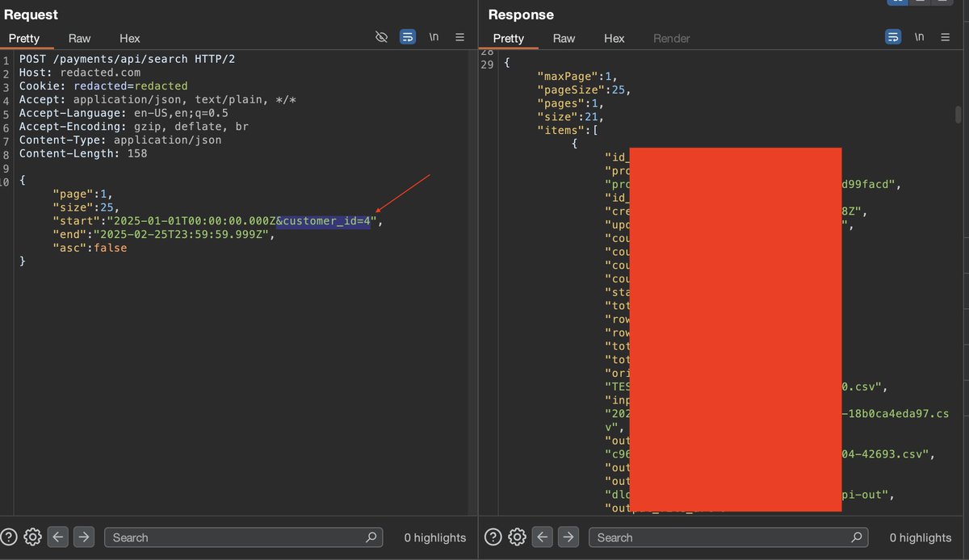The width and height of the screenshot is (969, 560).
Task: Click the 'Content-Type: application/json' line
Action: [120, 140]
